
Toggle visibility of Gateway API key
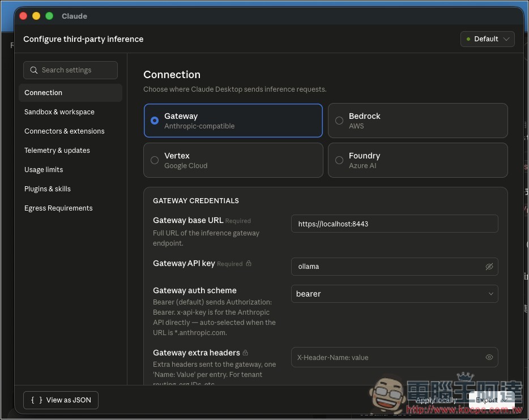tap(489, 267)
